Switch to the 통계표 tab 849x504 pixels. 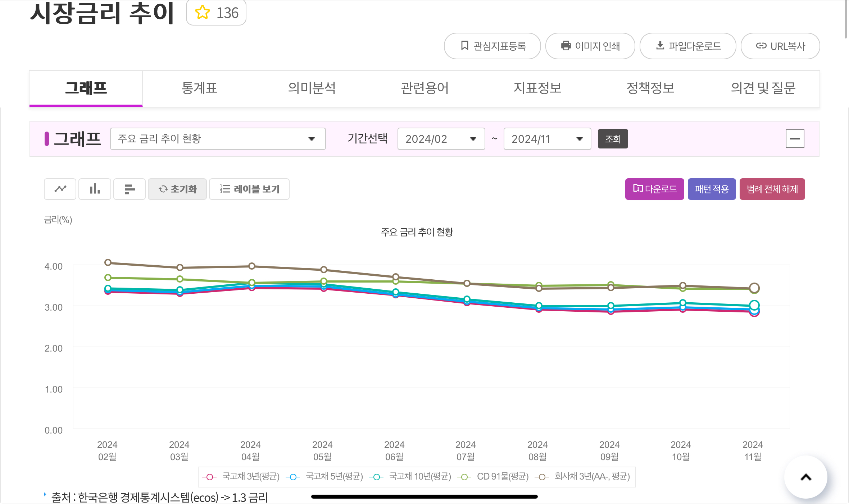coord(199,88)
